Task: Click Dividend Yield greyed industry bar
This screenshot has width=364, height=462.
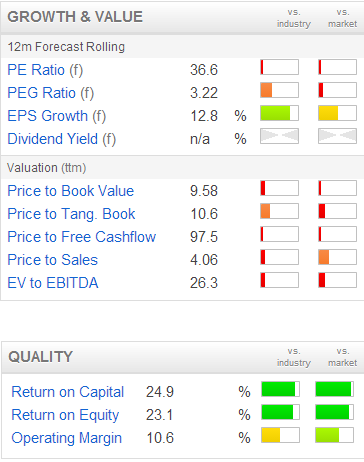Action: (279, 136)
